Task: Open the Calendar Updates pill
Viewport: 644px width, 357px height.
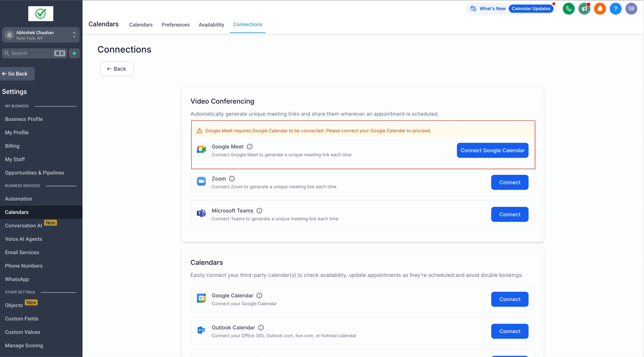Action: 531,9
